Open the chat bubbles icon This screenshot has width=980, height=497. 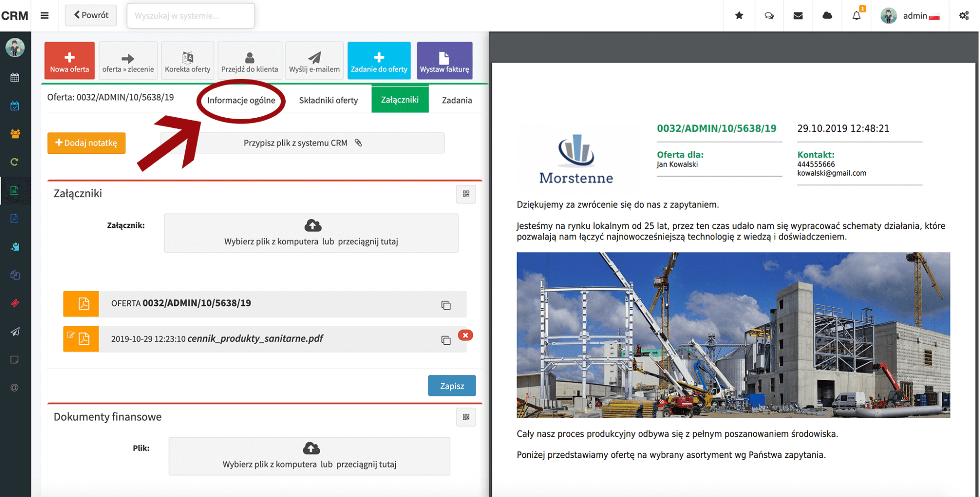pos(769,16)
